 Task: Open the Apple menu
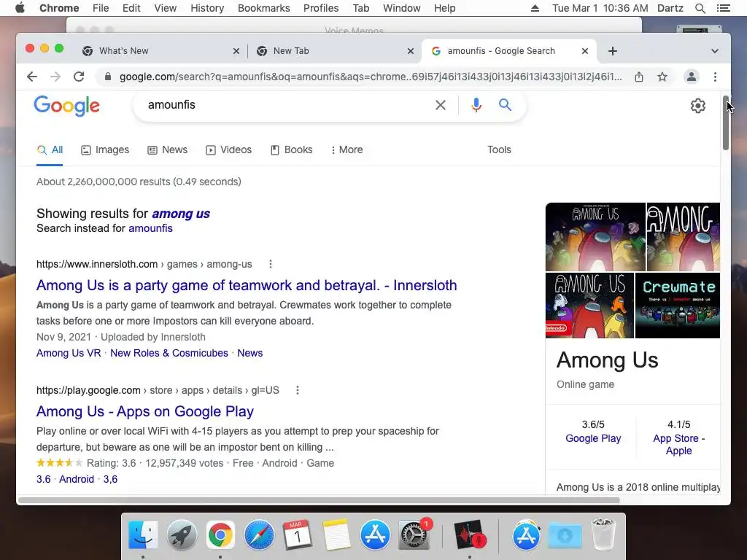tap(20, 8)
